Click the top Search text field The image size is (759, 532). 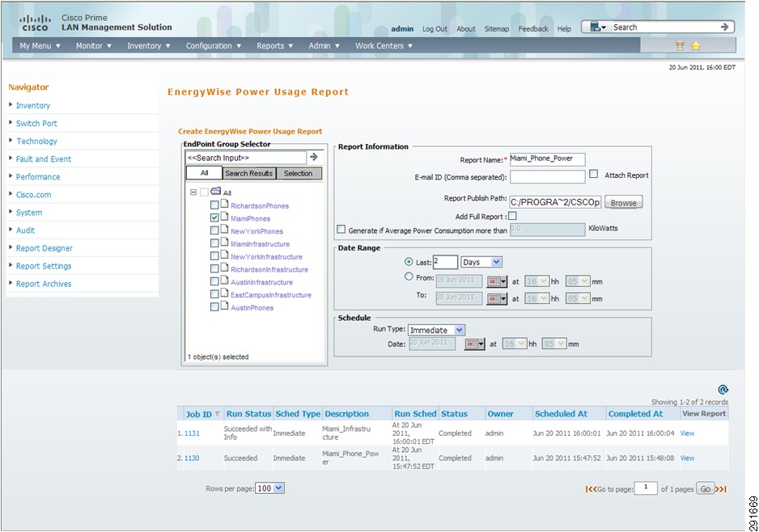tap(664, 27)
